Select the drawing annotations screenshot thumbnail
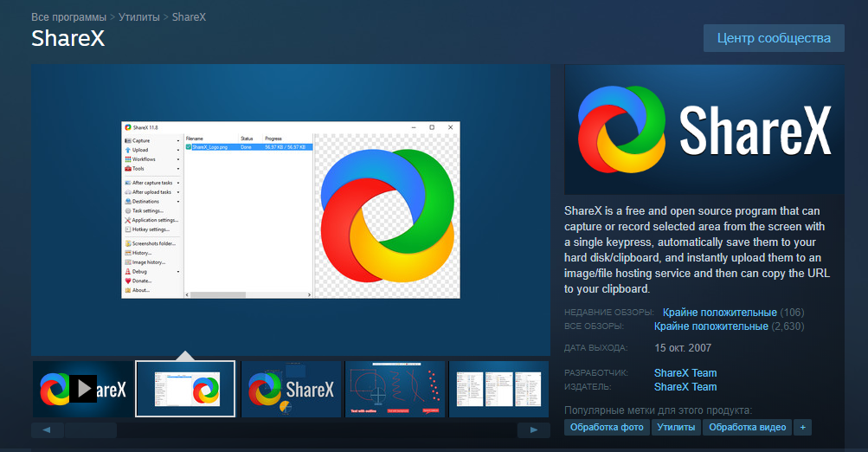Image resolution: width=868 pixels, height=452 pixels. tap(395, 389)
